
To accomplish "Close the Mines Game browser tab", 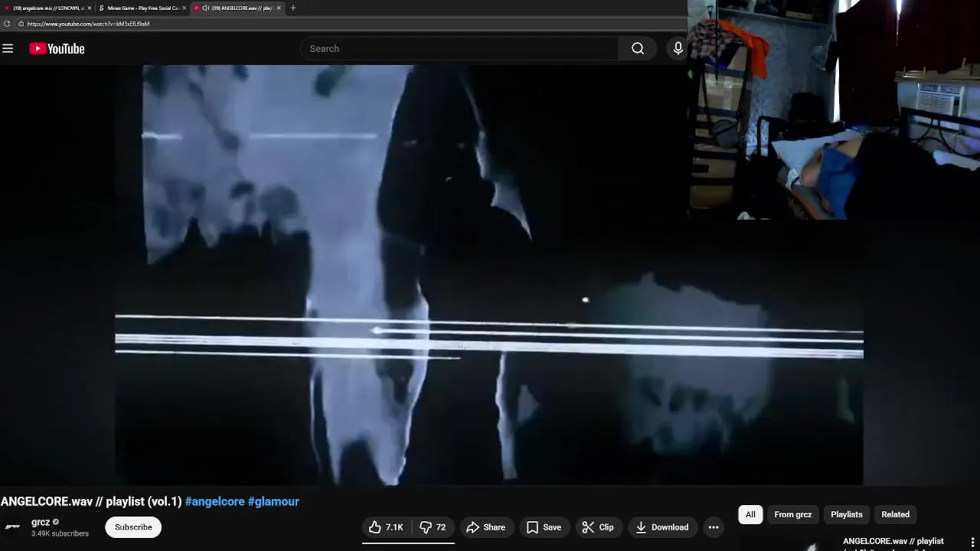I will click(184, 8).
